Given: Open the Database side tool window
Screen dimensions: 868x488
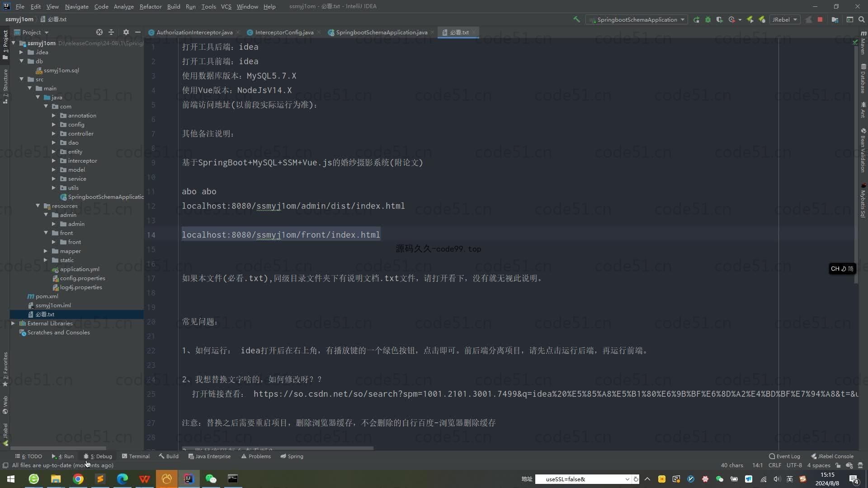Looking at the screenshot, I should coord(863,78).
